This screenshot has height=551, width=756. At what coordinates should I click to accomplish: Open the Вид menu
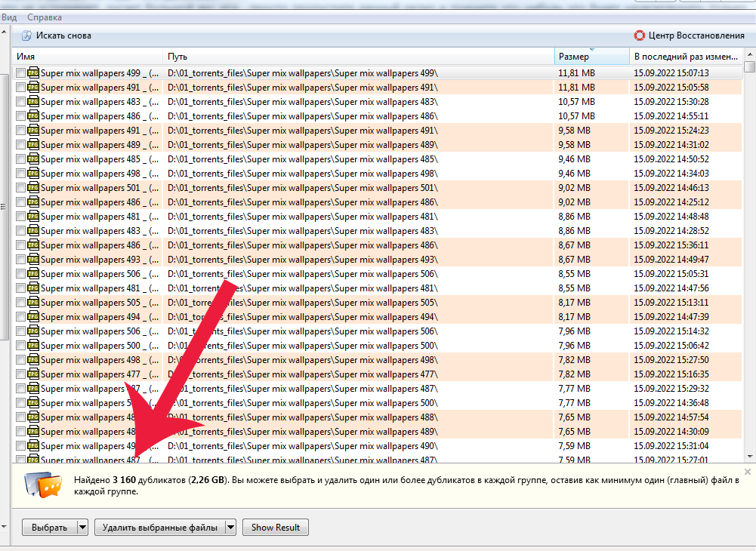tap(9, 17)
